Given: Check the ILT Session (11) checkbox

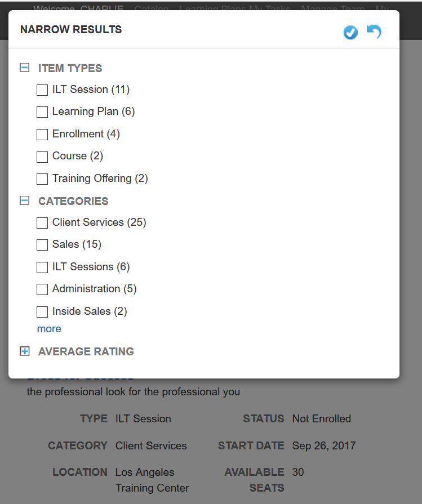Looking at the screenshot, I should click(x=42, y=90).
